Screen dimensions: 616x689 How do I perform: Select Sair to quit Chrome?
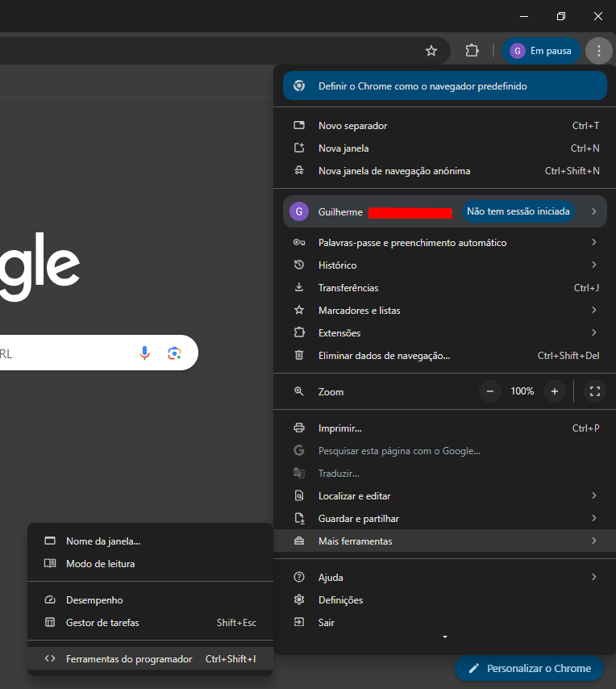pyautogui.click(x=445, y=622)
